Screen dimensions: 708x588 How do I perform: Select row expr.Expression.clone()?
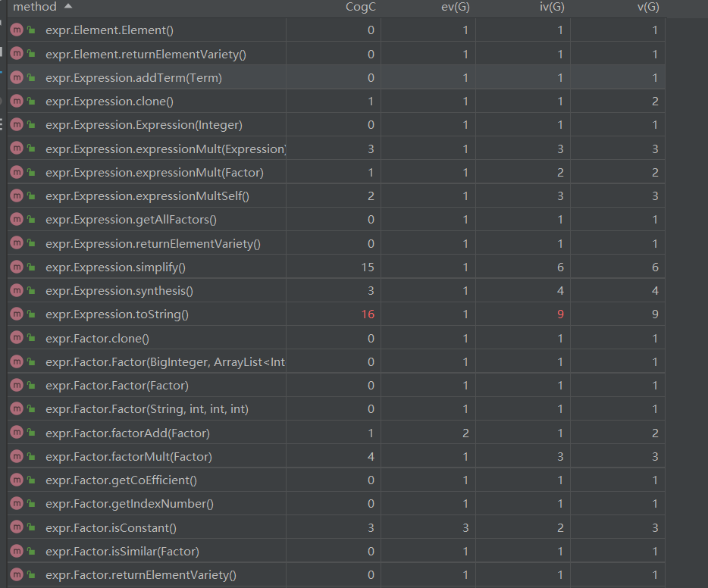point(336,101)
